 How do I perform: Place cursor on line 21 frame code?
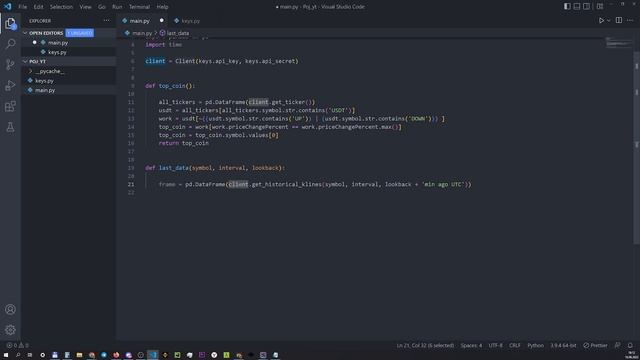pos(315,184)
